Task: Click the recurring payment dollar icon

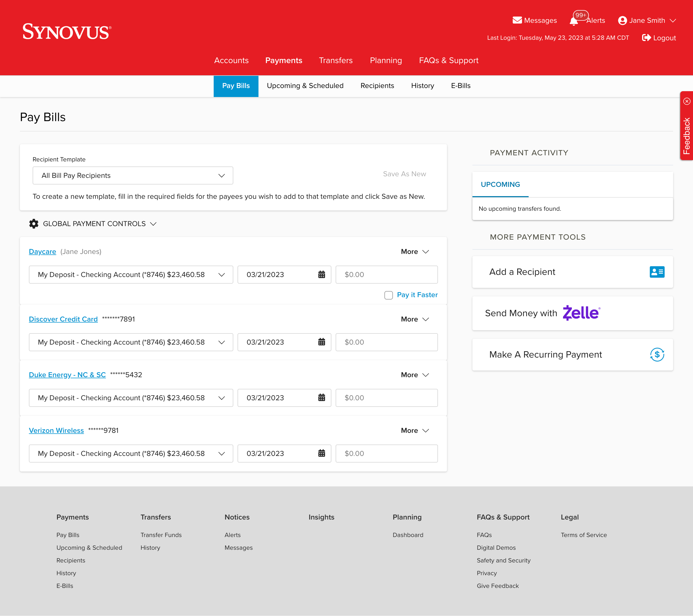Action: coord(657,355)
